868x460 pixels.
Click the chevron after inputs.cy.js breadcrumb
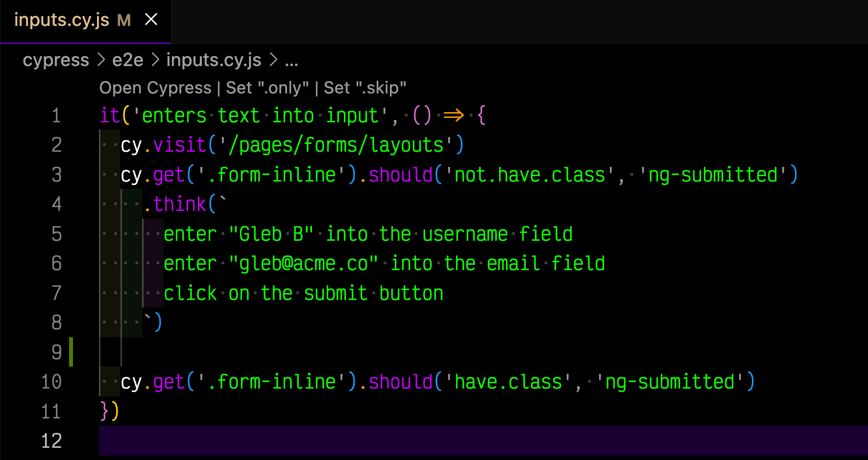(x=272, y=60)
